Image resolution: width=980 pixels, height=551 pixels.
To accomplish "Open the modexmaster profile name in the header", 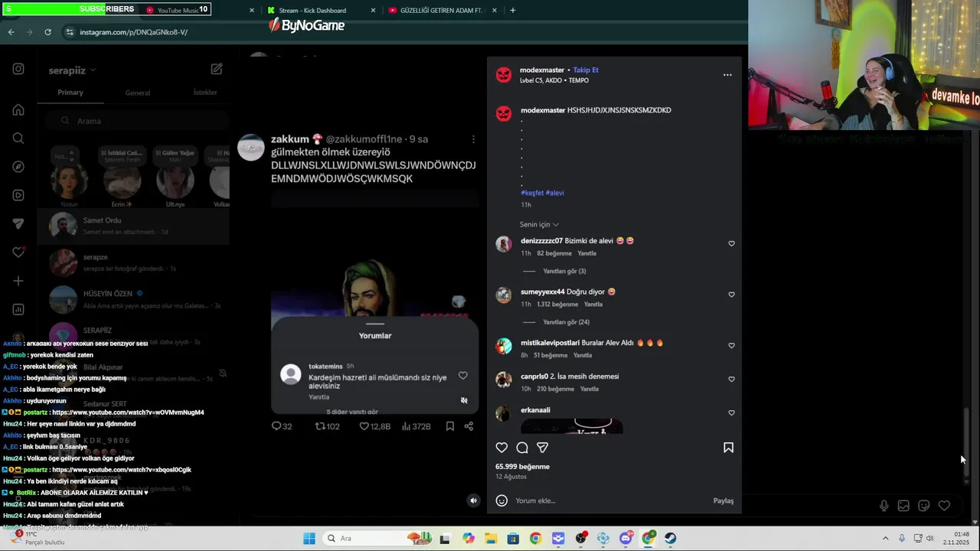I will coord(542,70).
